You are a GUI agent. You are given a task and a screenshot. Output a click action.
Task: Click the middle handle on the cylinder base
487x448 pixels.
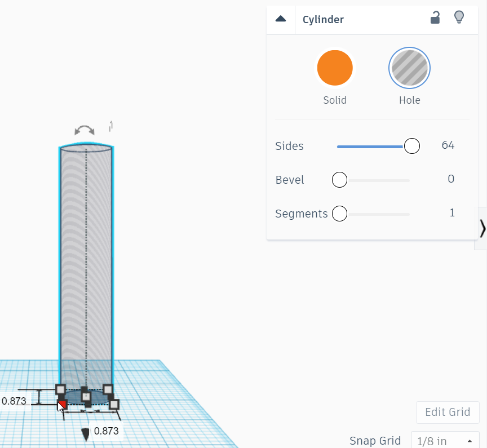[x=86, y=396]
